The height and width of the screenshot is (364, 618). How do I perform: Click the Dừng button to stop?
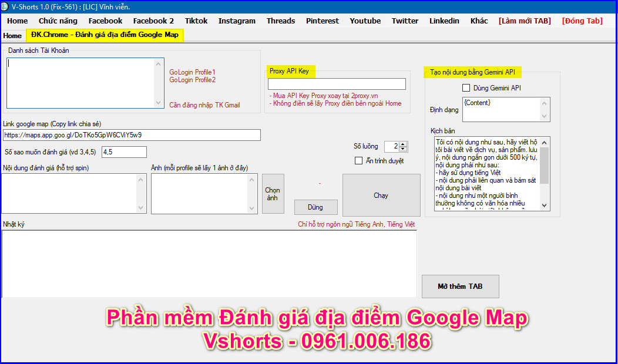pos(315,207)
